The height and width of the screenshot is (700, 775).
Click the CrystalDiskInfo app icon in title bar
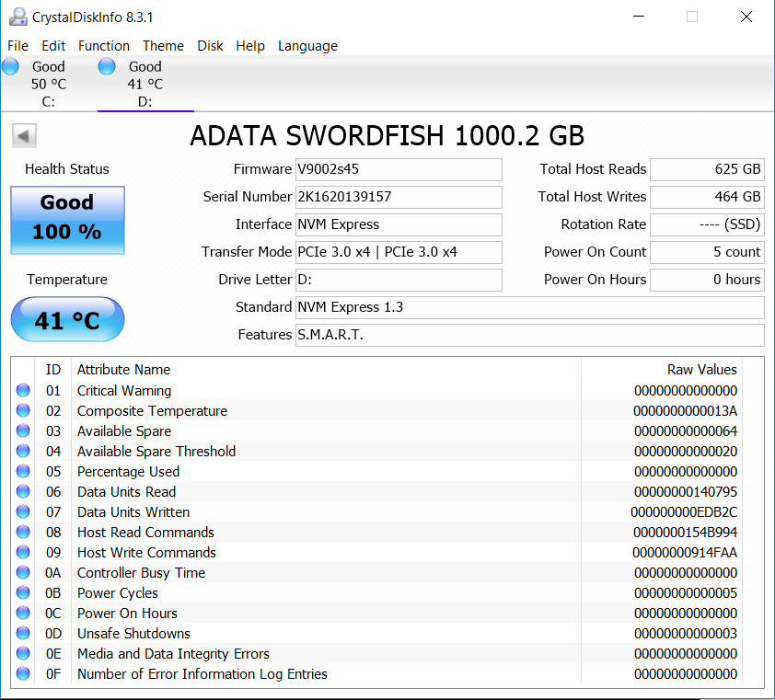17,17
